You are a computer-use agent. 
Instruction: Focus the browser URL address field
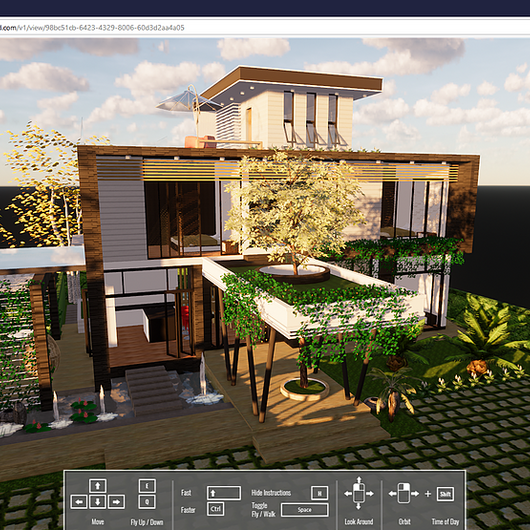(265, 28)
